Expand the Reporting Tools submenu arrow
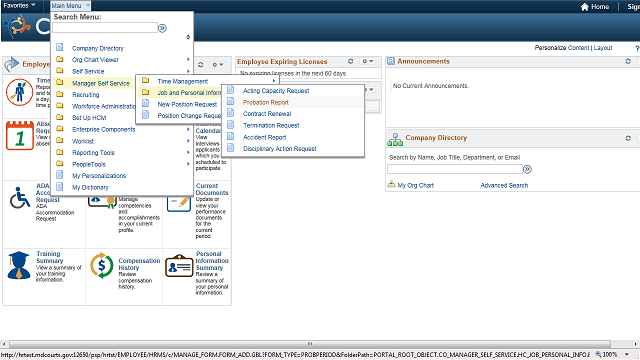Screen dimensions: 640x360 pos(188,152)
